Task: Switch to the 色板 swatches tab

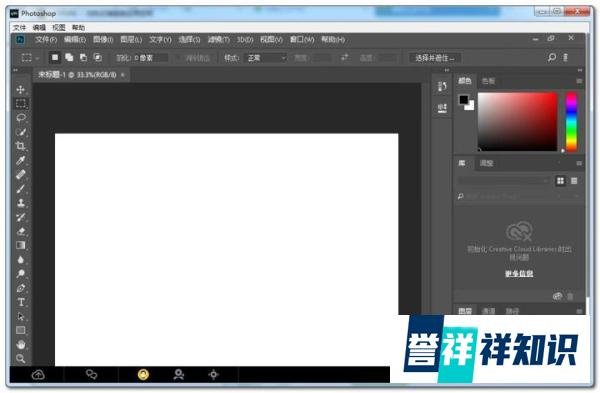Action: click(x=489, y=81)
